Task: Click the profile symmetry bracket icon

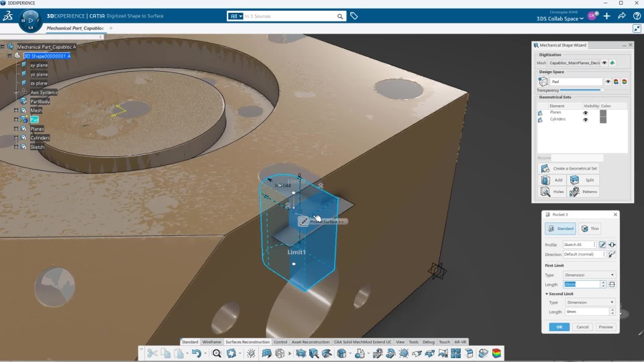Action: pyautogui.click(x=612, y=245)
